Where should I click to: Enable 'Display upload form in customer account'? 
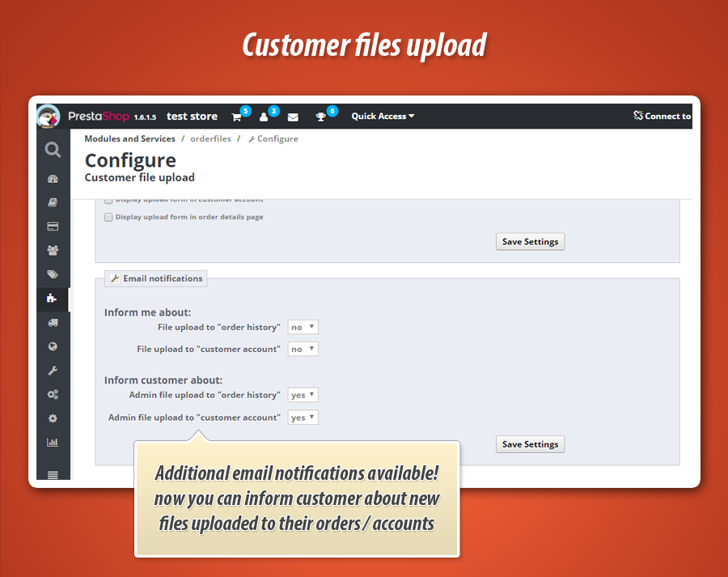[108, 199]
